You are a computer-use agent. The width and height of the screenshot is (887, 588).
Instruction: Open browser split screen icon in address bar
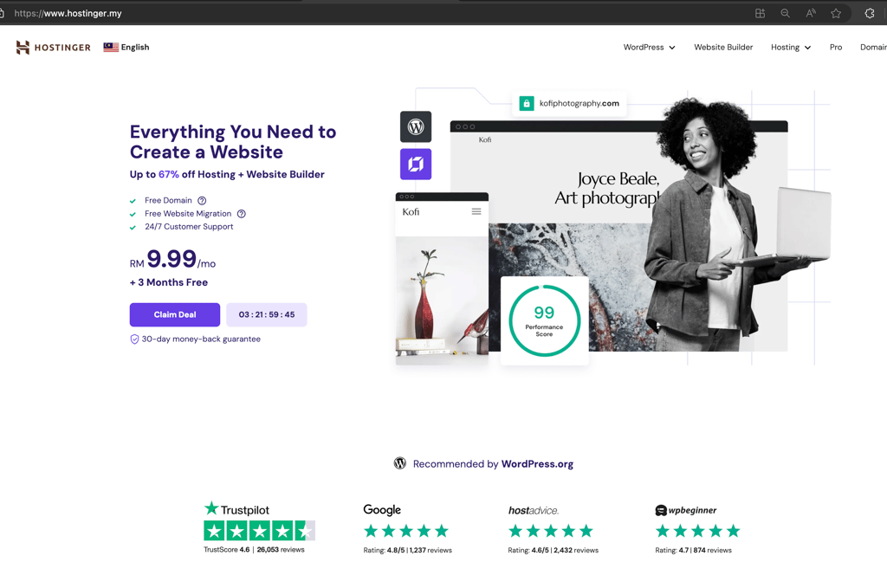(761, 13)
